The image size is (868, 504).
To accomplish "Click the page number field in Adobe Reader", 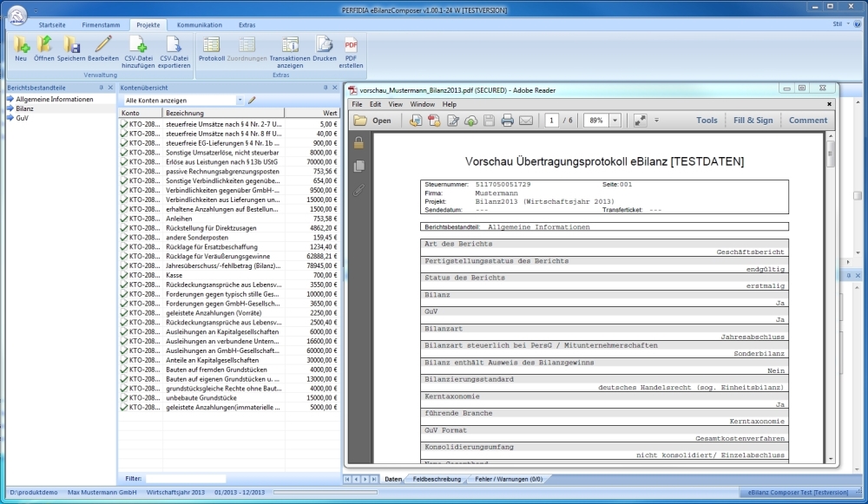I will pyautogui.click(x=551, y=120).
